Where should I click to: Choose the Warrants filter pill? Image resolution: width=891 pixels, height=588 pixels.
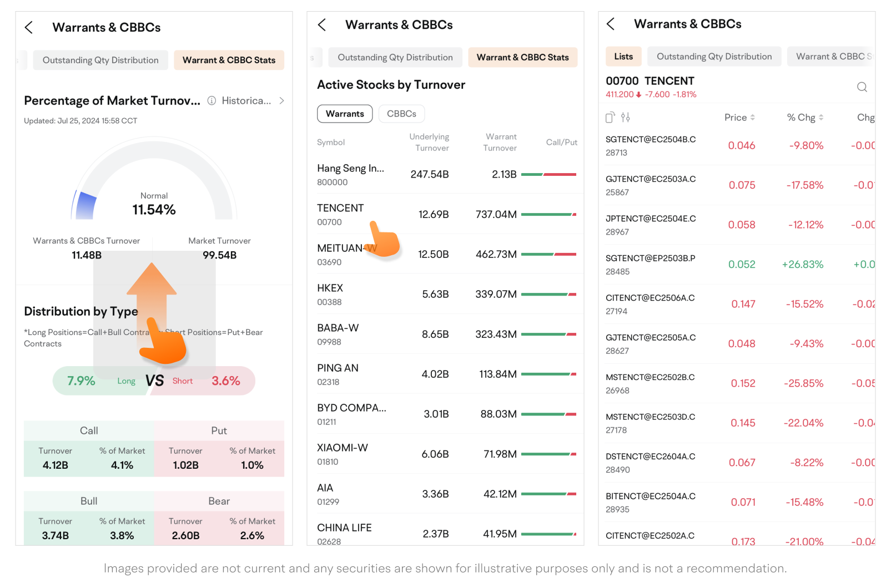coord(345,114)
